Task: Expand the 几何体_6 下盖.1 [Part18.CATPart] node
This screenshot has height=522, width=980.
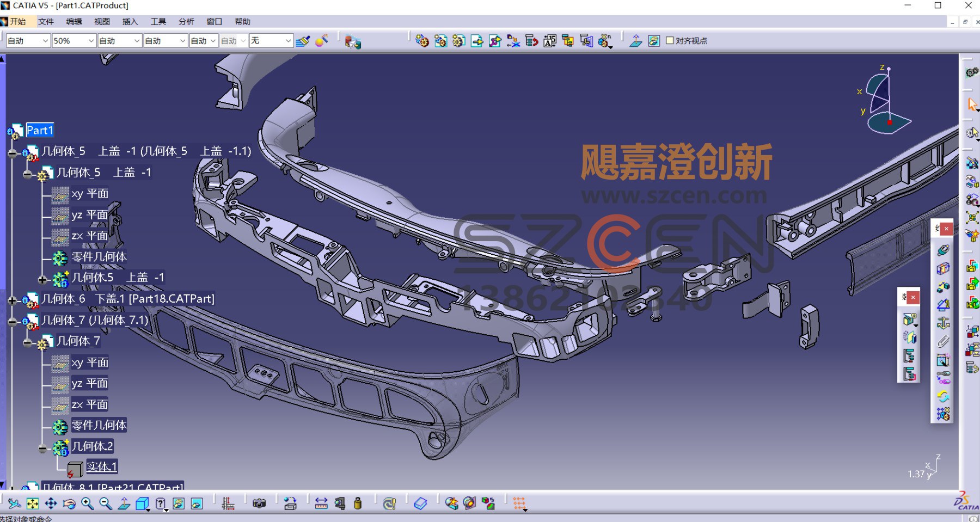Action: point(13,300)
